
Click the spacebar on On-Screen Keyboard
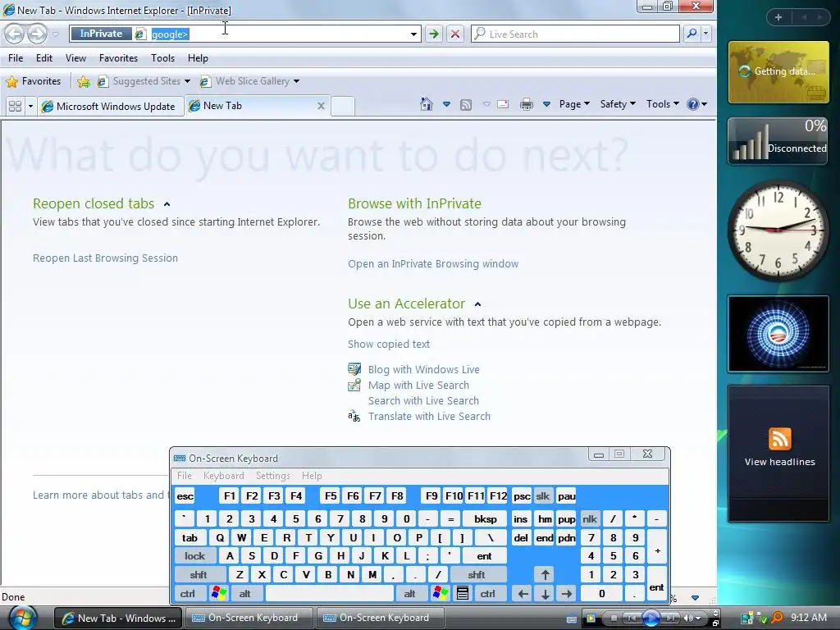(330, 594)
